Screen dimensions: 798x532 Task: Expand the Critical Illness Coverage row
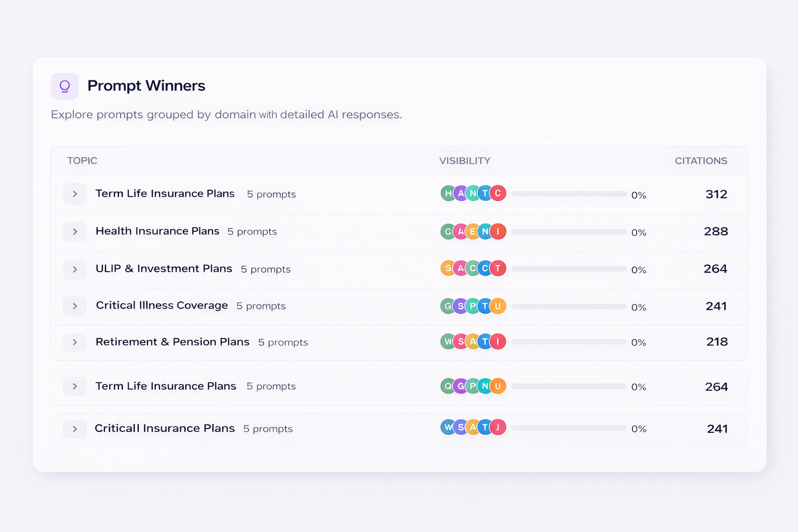click(75, 306)
